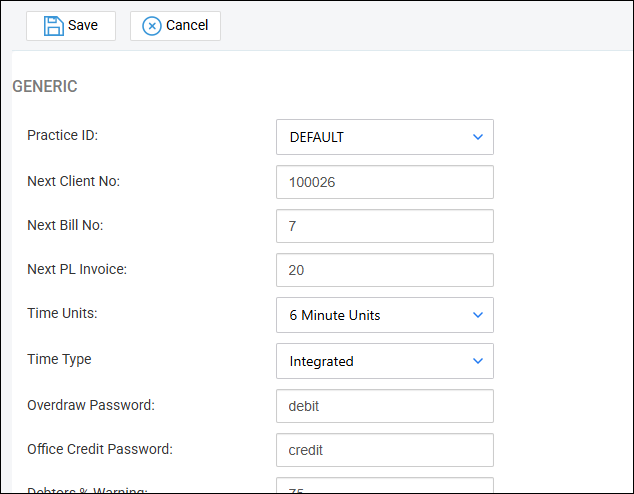Click the chevron arrow in Practice ID
The height and width of the screenshot is (494, 634).
coord(478,137)
